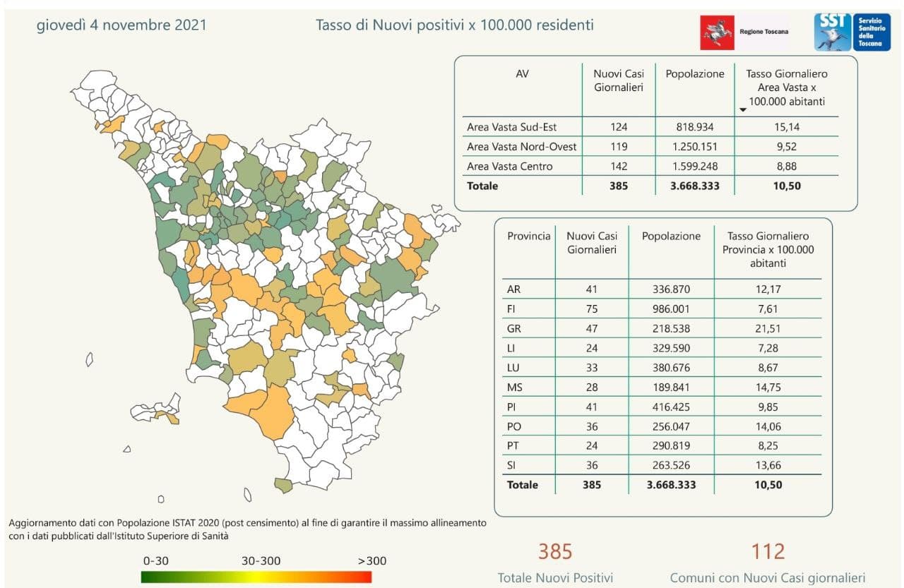904x588 pixels.
Task: Click the FI province row label
Action: pyautogui.click(x=511, y=309)
